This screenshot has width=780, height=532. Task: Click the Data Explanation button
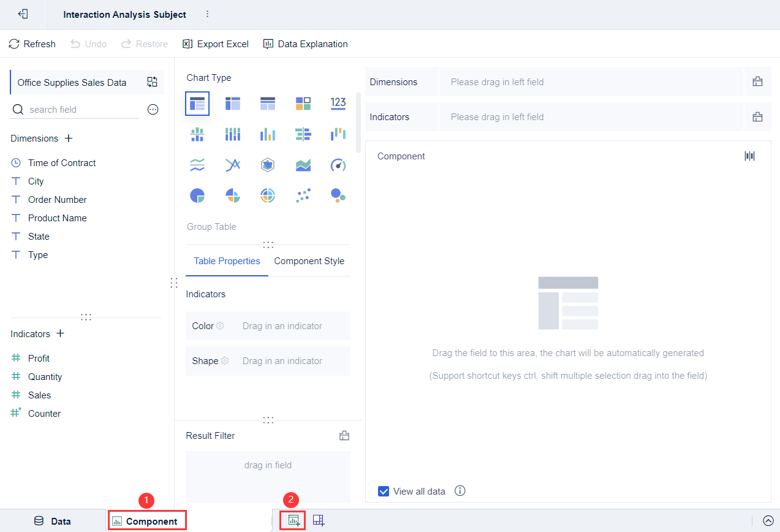(x=305, y=44)
